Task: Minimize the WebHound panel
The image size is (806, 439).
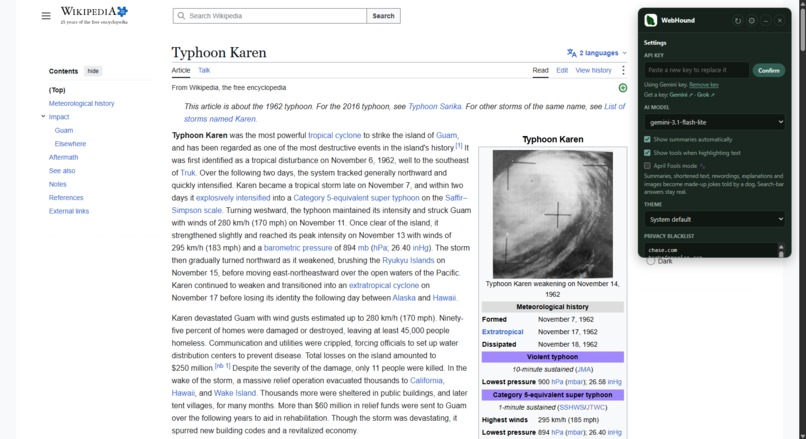Action: 765,21
